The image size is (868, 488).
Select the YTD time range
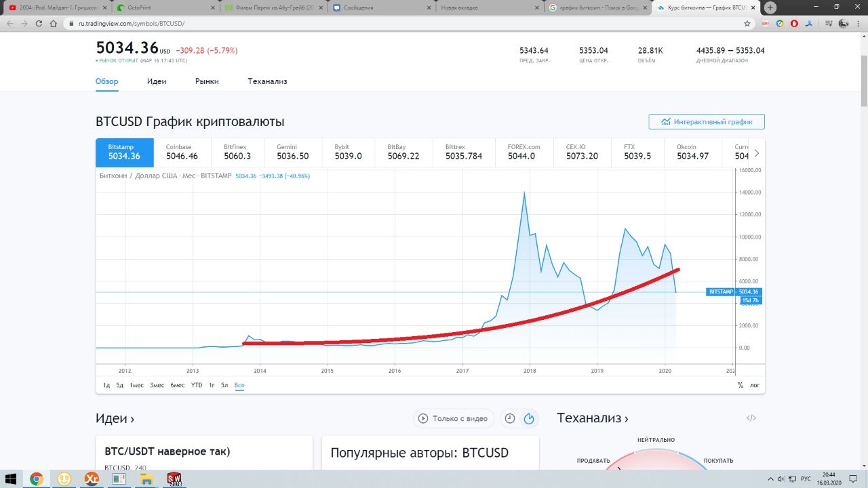coord(197,385)
